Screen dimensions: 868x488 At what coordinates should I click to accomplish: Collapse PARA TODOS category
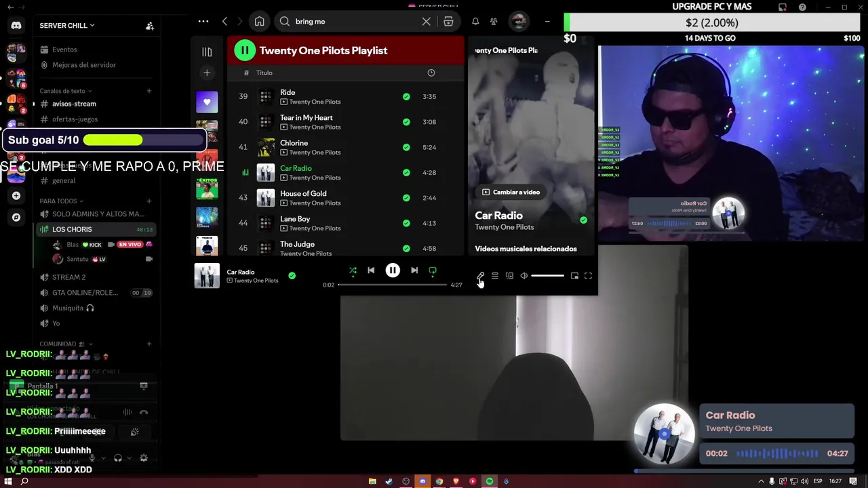point(61,201)
